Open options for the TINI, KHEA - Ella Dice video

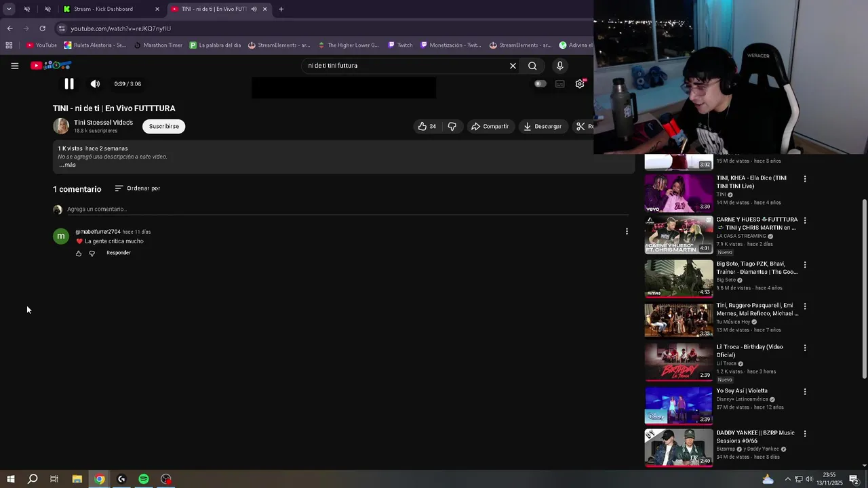805,179
